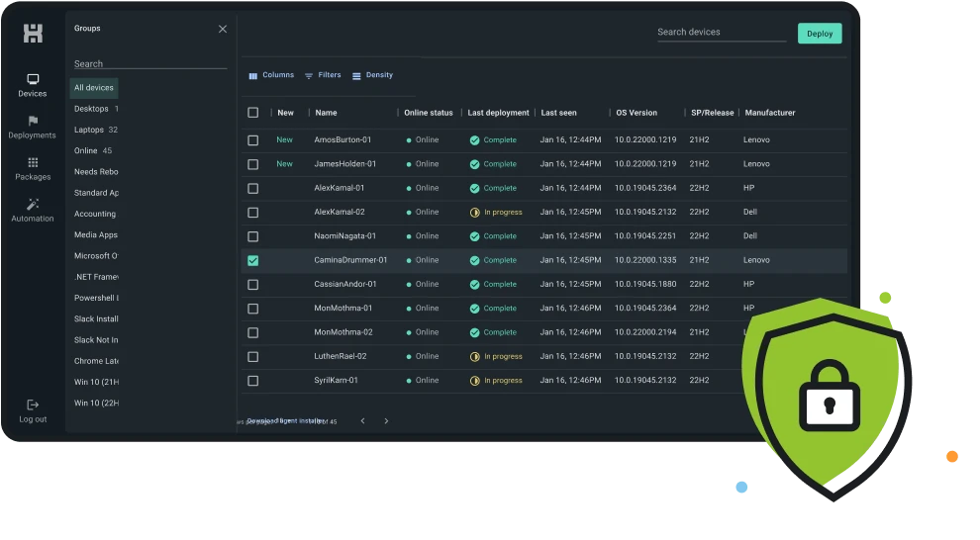This screenshot has width=980, height=540.
Task: Open the Columns selector
Action: click(x=271, y=75)
